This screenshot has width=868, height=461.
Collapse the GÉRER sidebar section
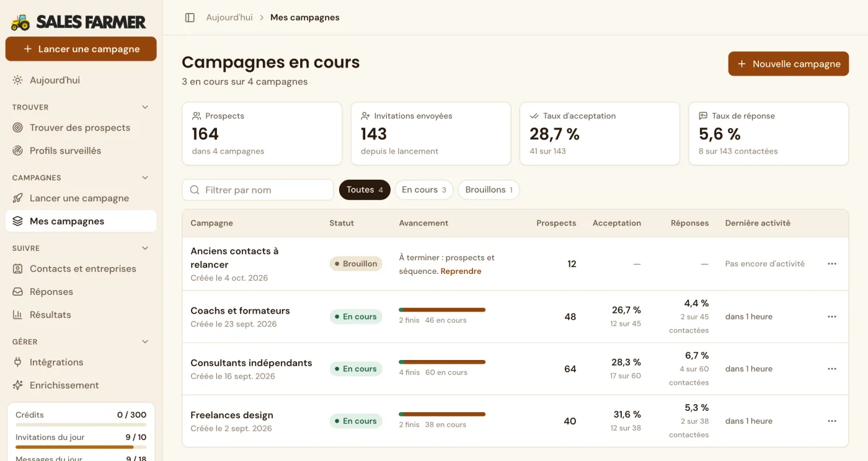pos(145,341)
